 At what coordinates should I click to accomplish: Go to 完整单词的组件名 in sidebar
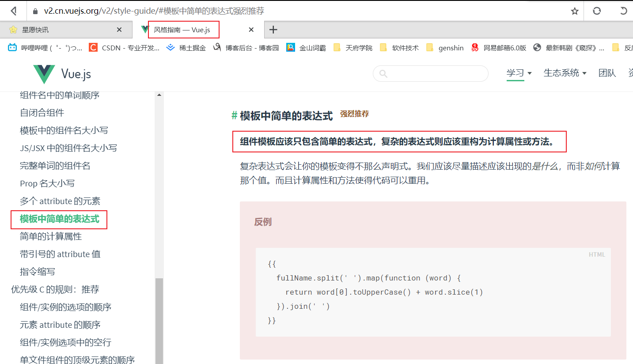coord(55,166)
